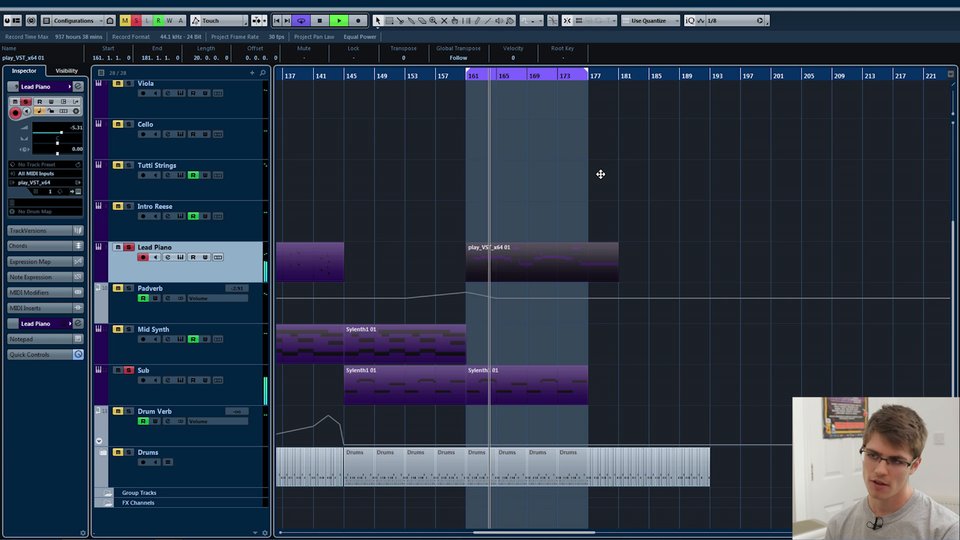Open the Use Quantize grid type dropdown
This screenshot has width=960, height=540.
click(651, 20)
